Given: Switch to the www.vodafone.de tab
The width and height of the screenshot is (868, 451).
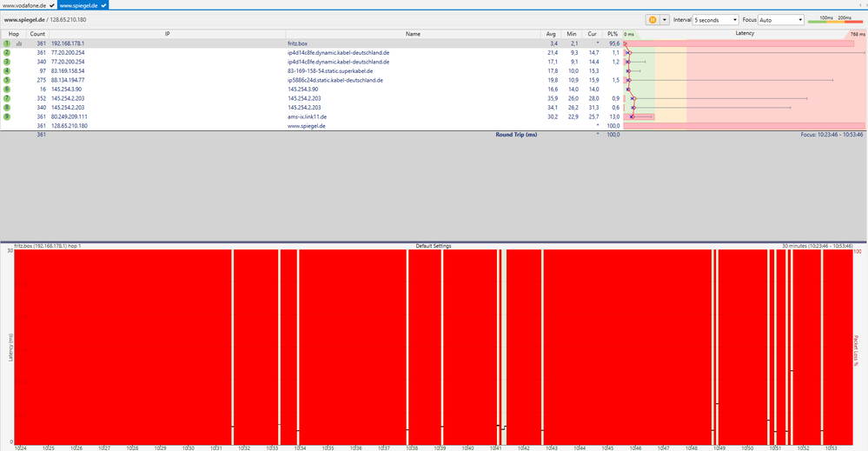Looking at the screenshot, I should tap(28, 5).
